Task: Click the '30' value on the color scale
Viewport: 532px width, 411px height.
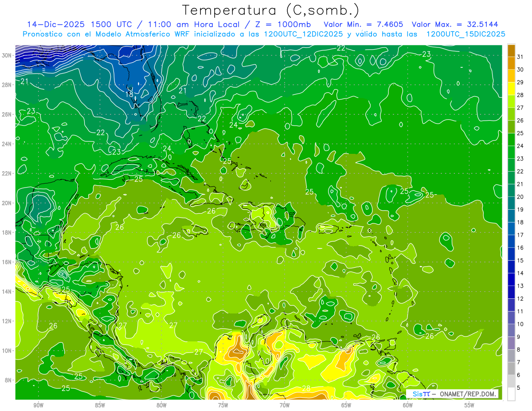Action: pyautogui.click(x=520, y=70)
